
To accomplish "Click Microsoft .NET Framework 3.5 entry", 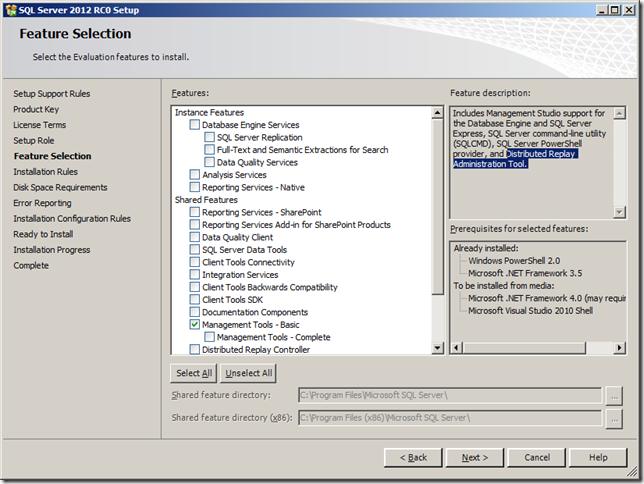I will [525, 273].
